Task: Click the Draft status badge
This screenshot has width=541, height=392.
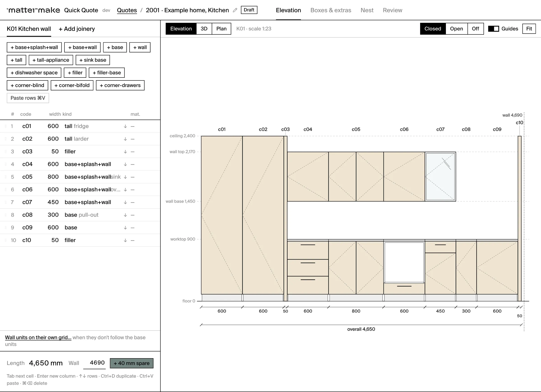Action: click(x=249, y=10)
